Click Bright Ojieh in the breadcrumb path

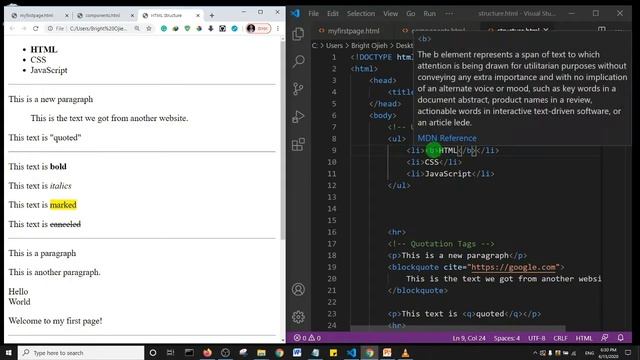pos(369,45)
